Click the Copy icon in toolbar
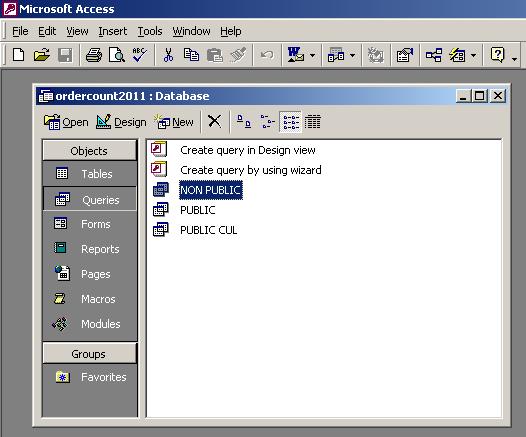 [191, 55]
